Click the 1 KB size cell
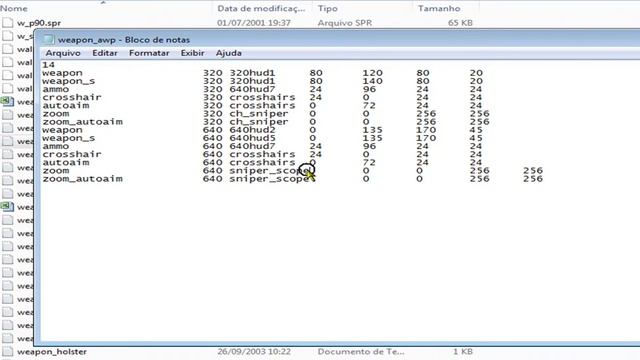 pos(463,351)
